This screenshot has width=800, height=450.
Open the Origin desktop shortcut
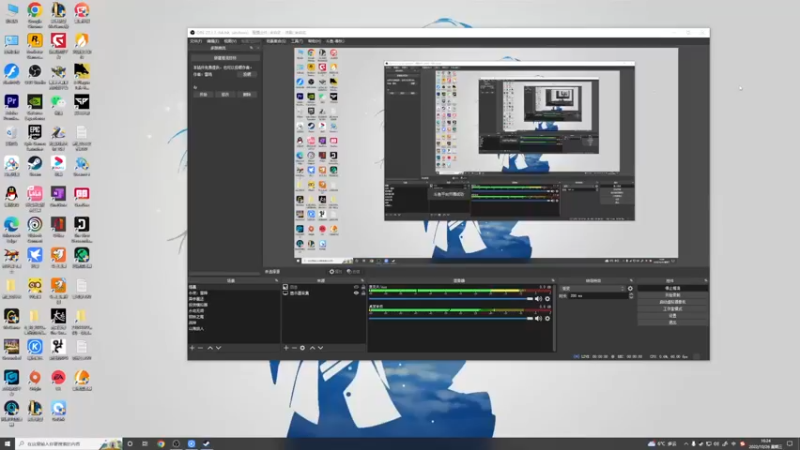(x=35, y=381)
